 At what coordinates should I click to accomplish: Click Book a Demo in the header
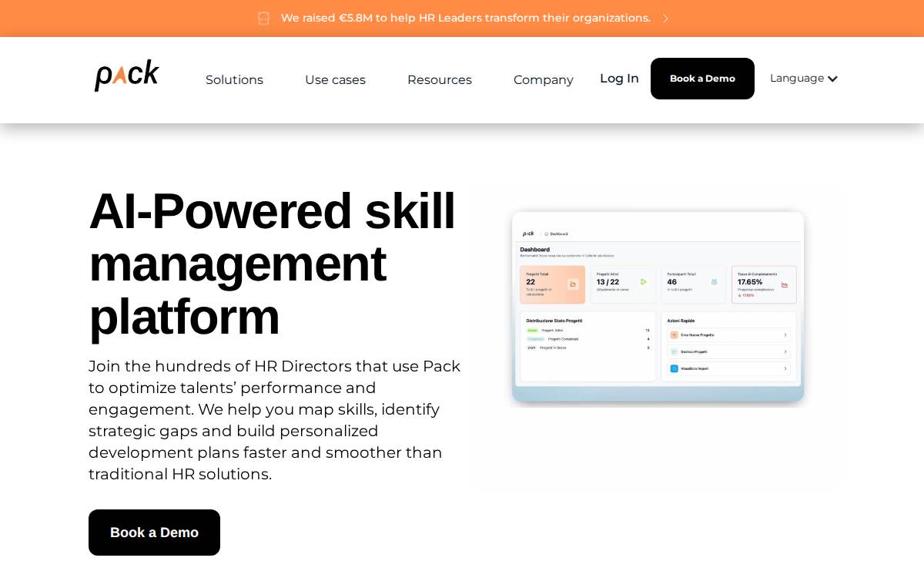(x=702, y=79)
